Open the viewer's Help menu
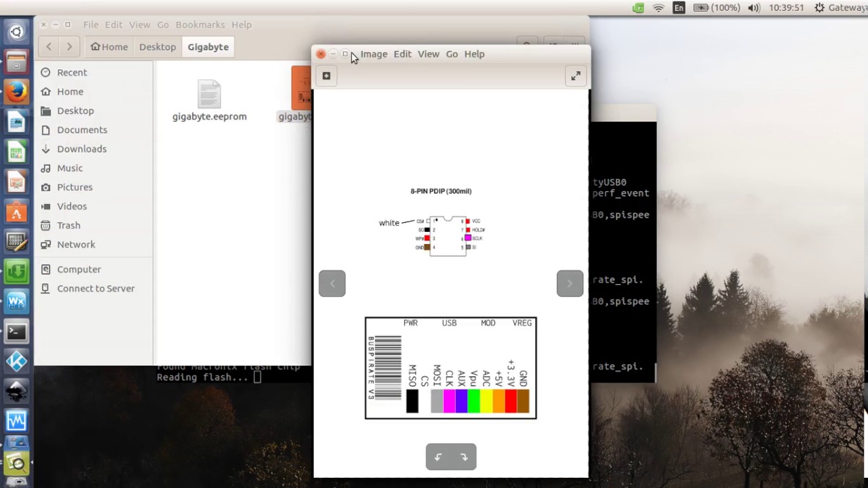Image resolution: width=868 pixels, height=488 pixels. tap(474, 54)
